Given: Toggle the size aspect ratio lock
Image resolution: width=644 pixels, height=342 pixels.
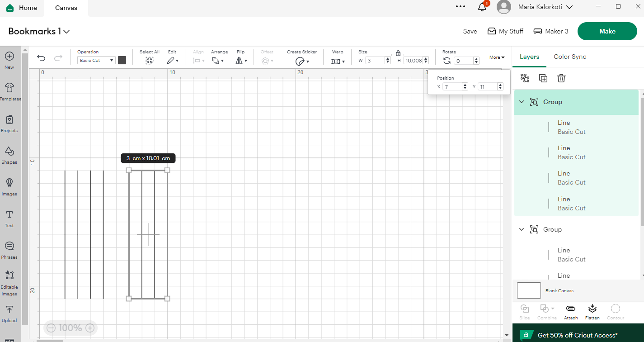Looking at the screenshot, I should pyautogui.click(x=398, y=53).
